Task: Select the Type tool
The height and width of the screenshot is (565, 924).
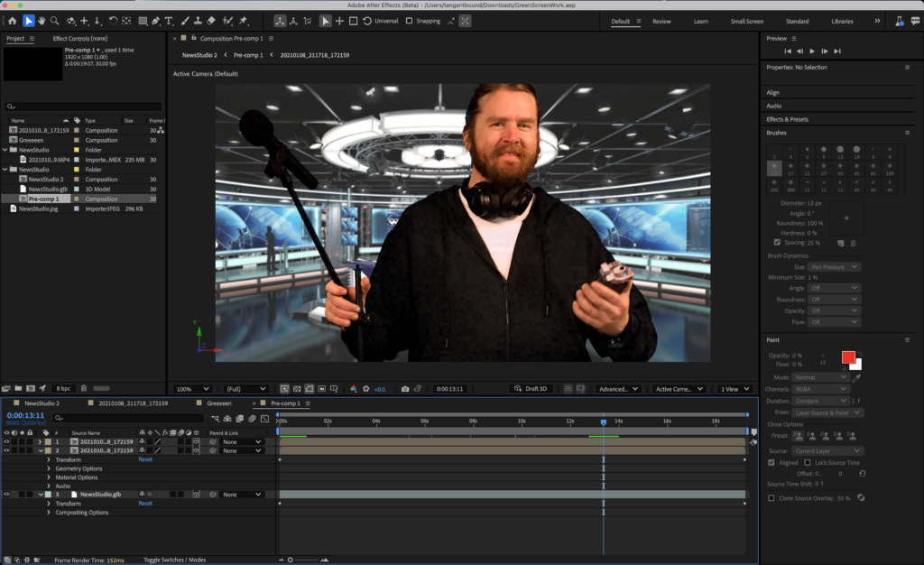Action: click(169, 20)
